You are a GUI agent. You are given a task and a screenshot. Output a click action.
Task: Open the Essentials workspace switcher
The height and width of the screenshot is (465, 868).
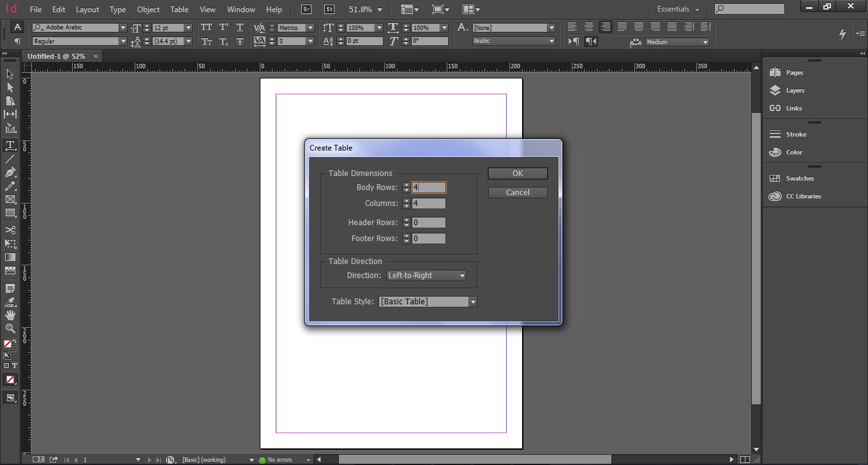coord(678,10)
